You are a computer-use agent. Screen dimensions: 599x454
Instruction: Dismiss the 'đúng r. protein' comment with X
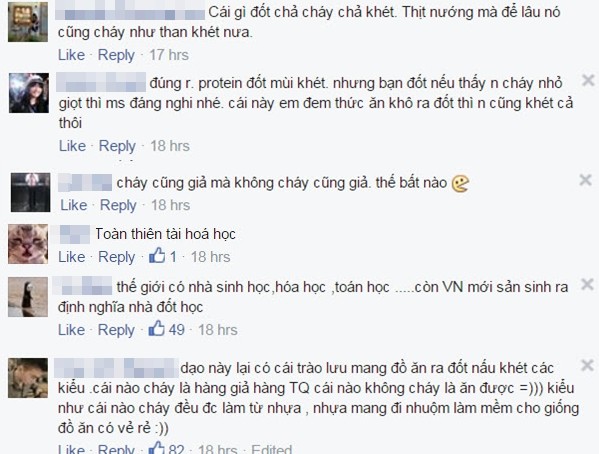588,80
